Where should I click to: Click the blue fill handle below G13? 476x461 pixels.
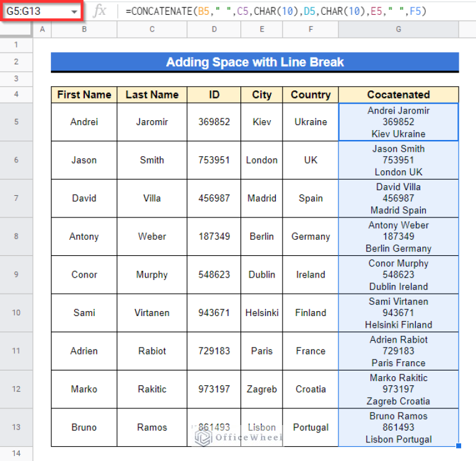(x=459, y=446)
